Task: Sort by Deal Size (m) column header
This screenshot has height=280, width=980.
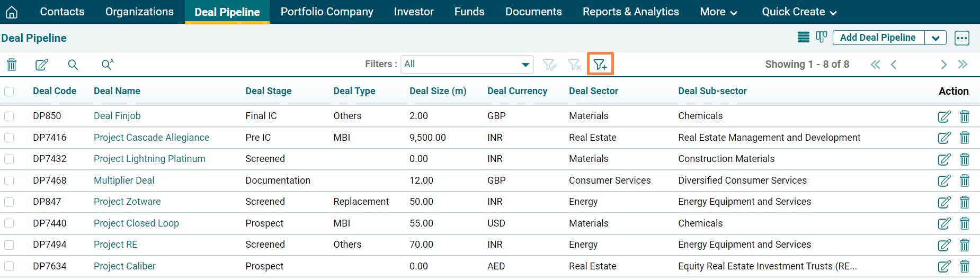Action: 438,91
